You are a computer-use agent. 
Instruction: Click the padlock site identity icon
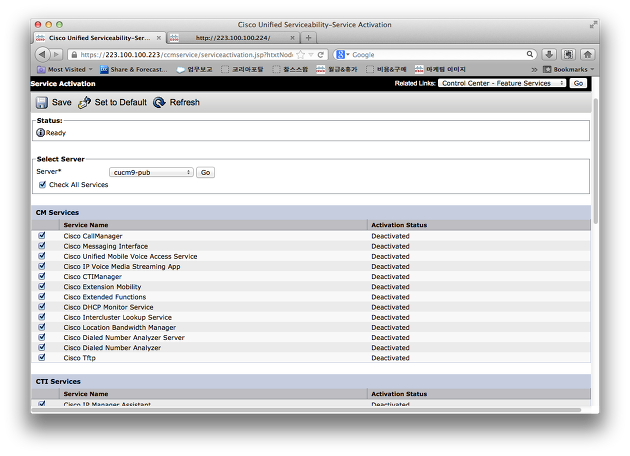74,55
